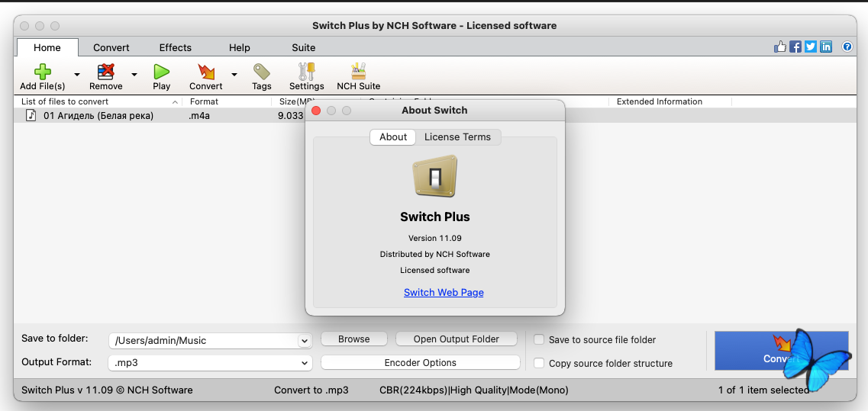Open the Tags editor icon
The width and height of the screenshot is (868, 411).
click(262, 72)
